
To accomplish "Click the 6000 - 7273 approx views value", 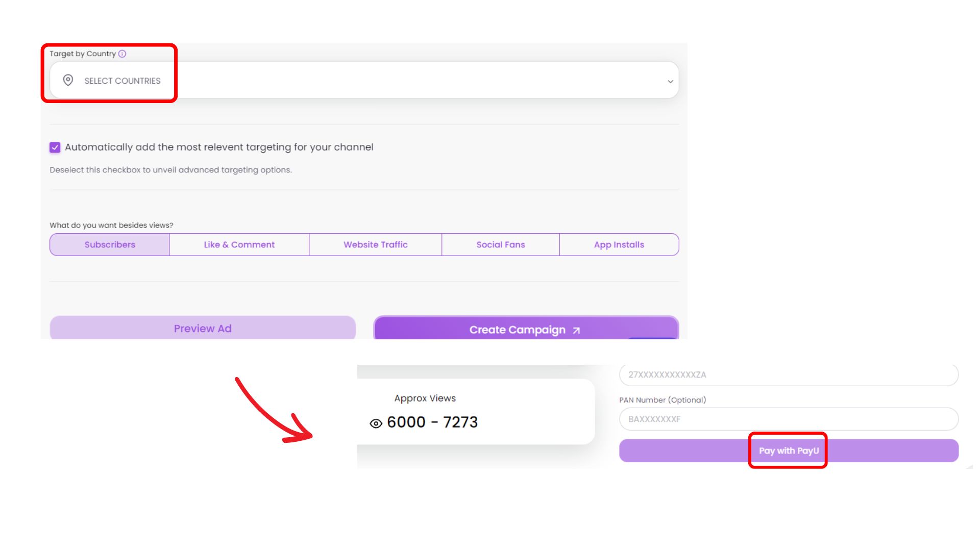I will (432, 422).
